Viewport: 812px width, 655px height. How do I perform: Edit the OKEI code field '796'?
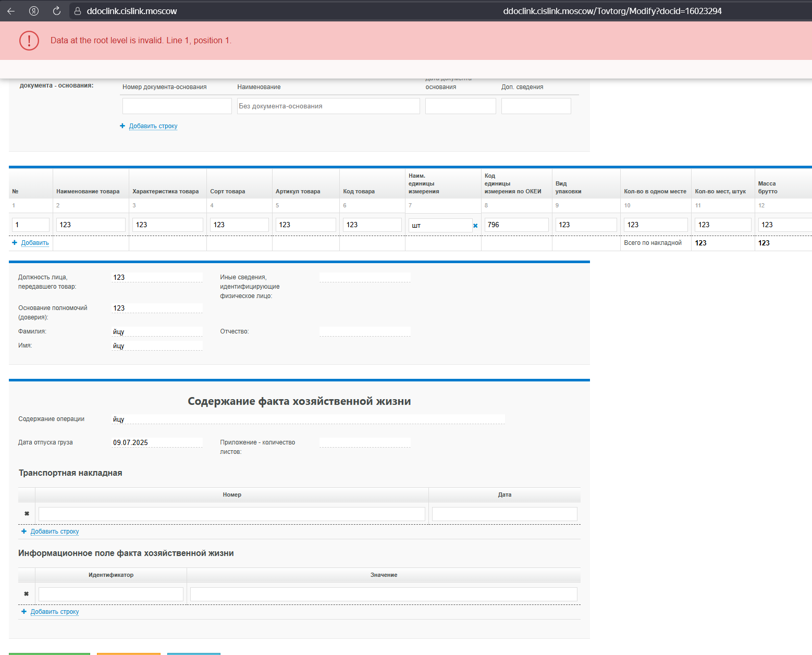pos(516,225)
